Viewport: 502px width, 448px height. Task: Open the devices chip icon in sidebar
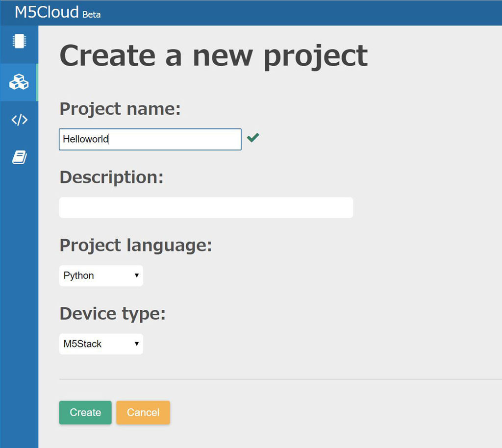19,41
